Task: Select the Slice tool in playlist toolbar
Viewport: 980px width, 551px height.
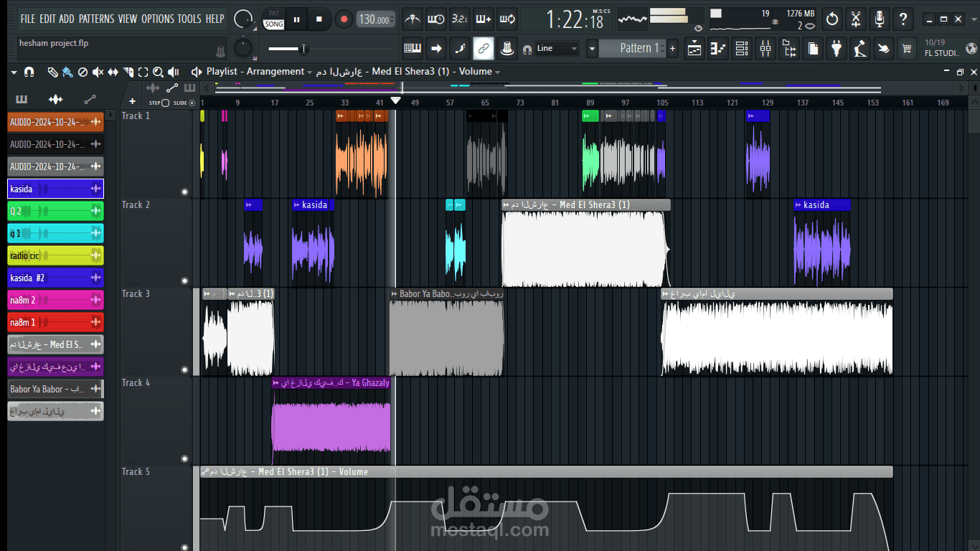Action: pos(130,71)
